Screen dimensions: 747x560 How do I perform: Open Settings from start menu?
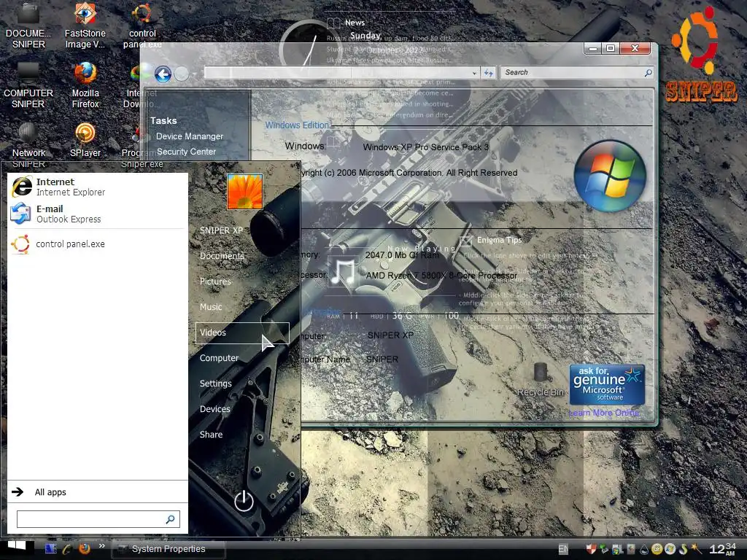tap(215, 384)
